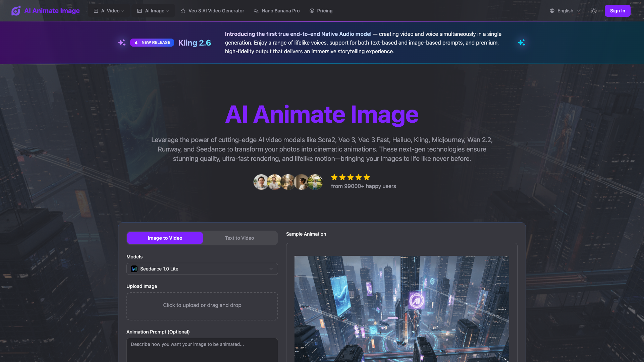The image size is (644, 362).
Task: Expand the AI Video chevron arrow
Action: 123,11
